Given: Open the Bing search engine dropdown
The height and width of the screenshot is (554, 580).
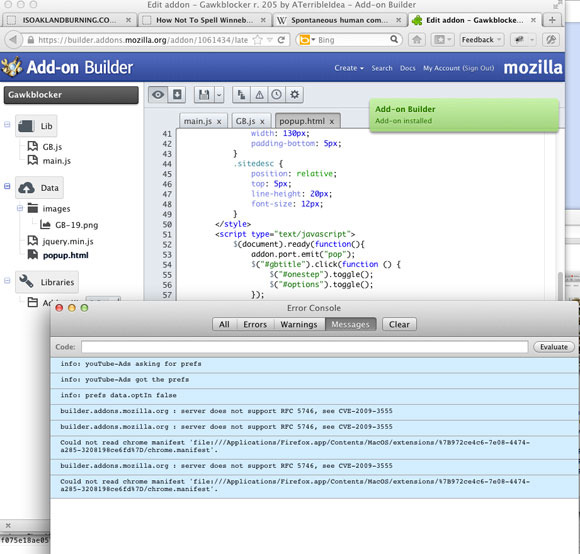Looking at the screenshot, I should click(307, 40).
